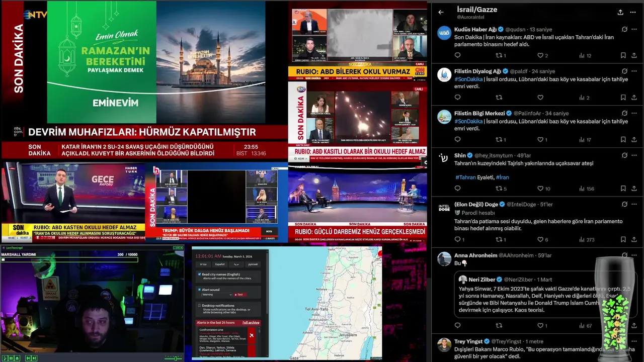Retweet the Kudüs Haber Ağı post
The width and height of the screenshot is (644, 362).
[x=499, y=55]
